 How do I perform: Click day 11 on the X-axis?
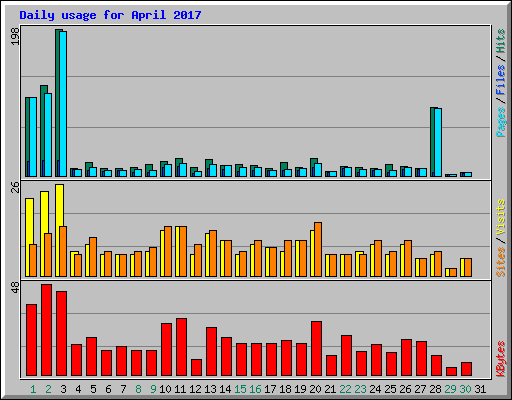click(x=180, y=389)
